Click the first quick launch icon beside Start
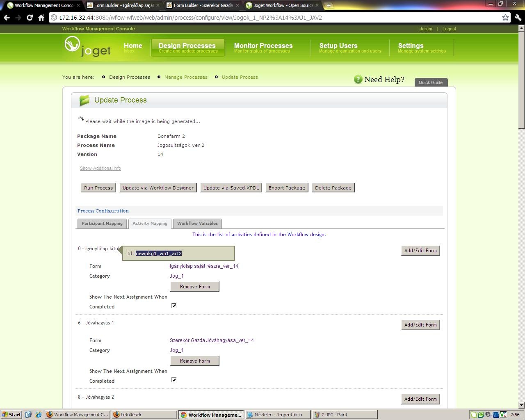The image size is (525, 420). coord(28,415)
